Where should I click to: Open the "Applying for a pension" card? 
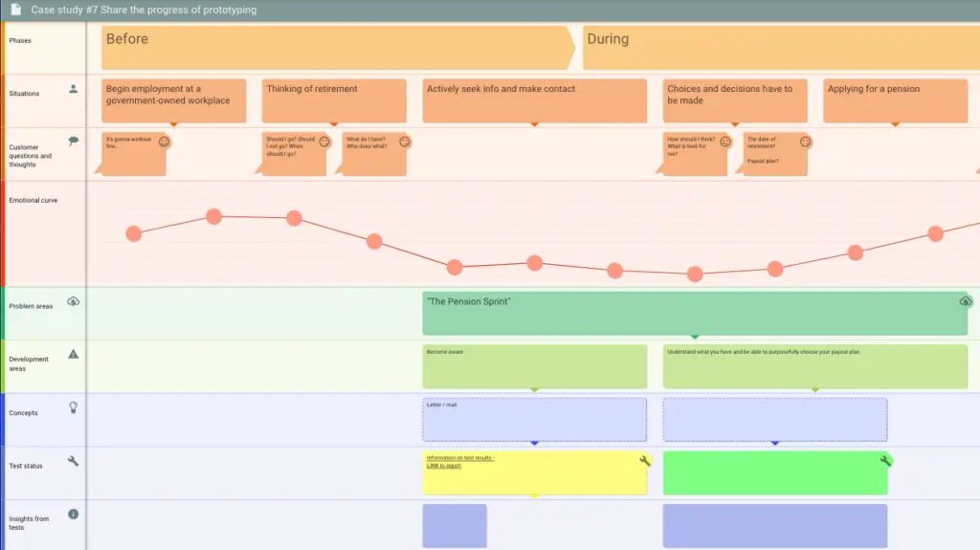896,100
